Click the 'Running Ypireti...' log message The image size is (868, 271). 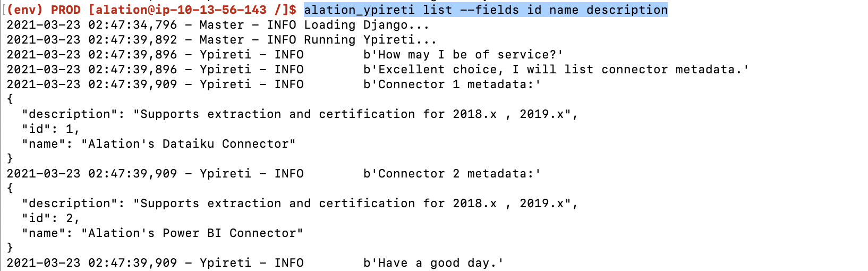[370, 40]
